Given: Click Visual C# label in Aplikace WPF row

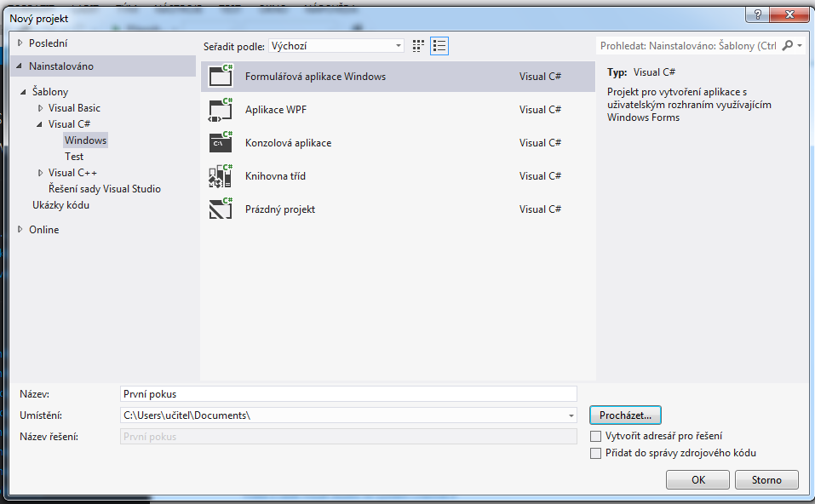Looking at the screenshot, I should pyautogui.click(x=540, y=110).
